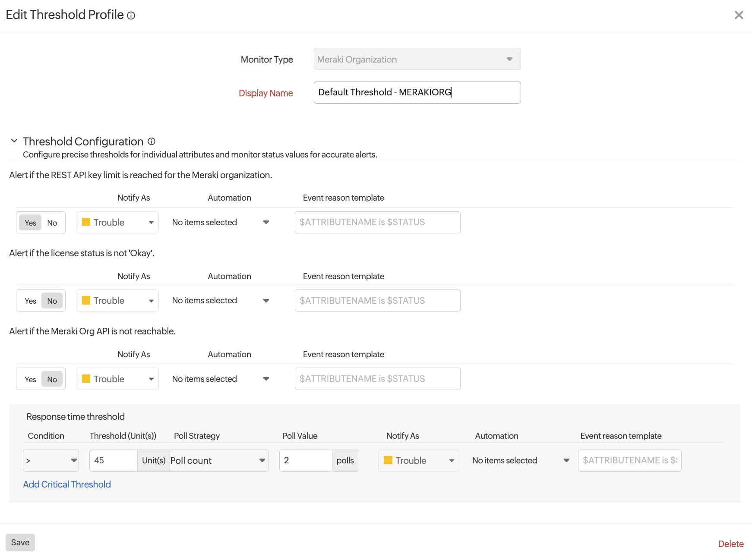Viewport: 752px width, 560px height.
Task: Open the Monitor Type dropdown
Action: tap(417, 60)
